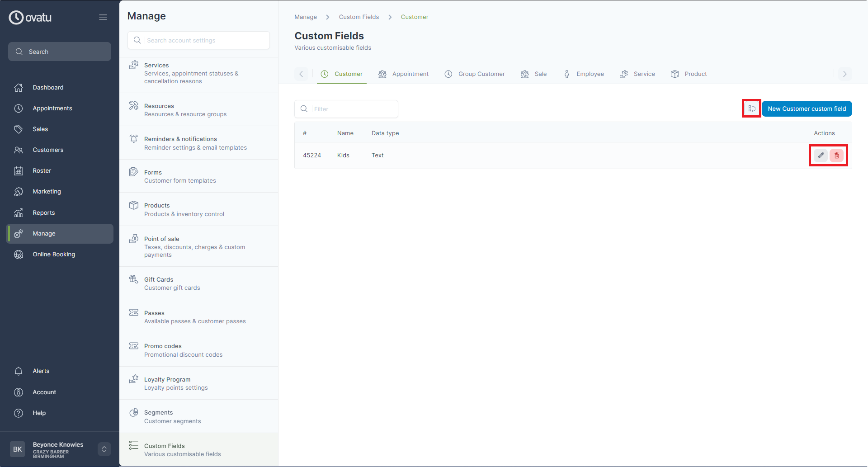Screen dimensions: 868x467
Task: Click Manage in the breadcrumb
Action: tap(306, 17)
